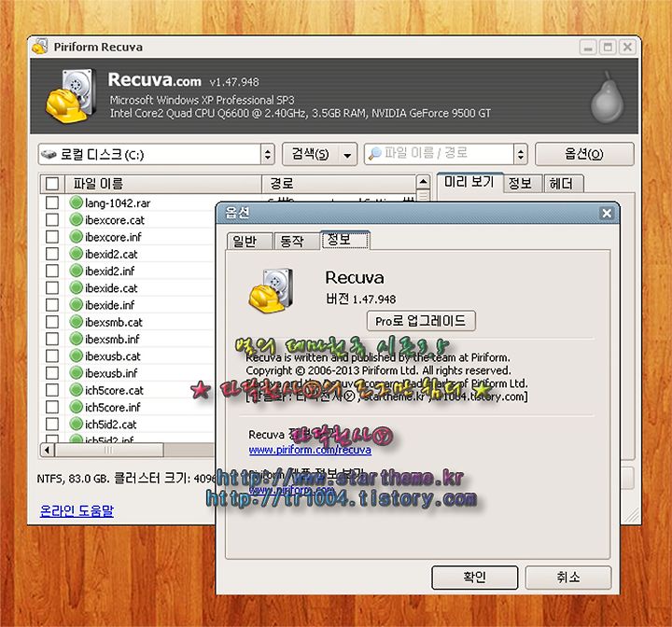Cancel with the 취소 button
Viewport: 672px width, 627px height.
coord(568,577)
